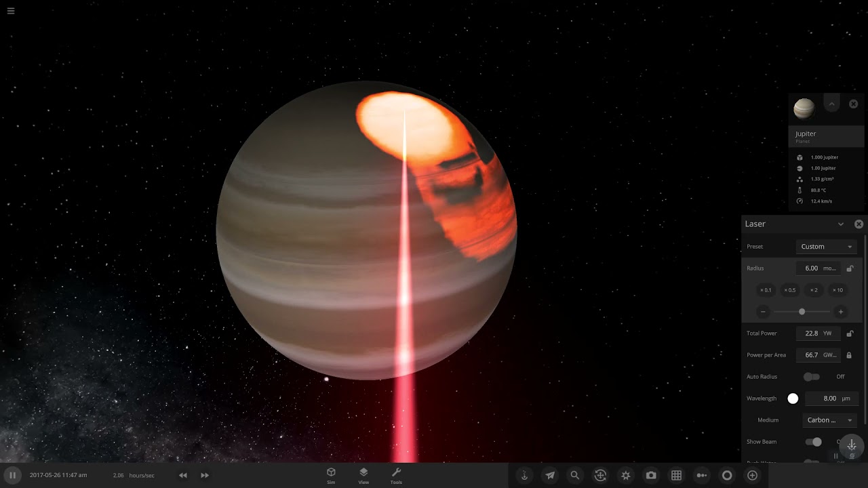The image size is (868, 488).
Task: Click the temperature icon beside 80.8 °C
Action: coord(800,190)
